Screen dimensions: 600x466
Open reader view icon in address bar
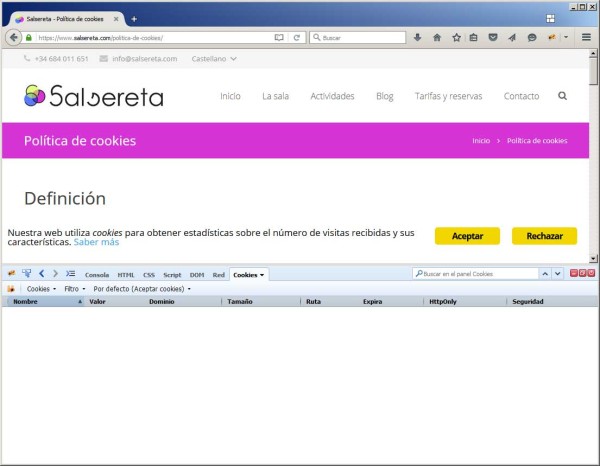(x=279, y=37)
